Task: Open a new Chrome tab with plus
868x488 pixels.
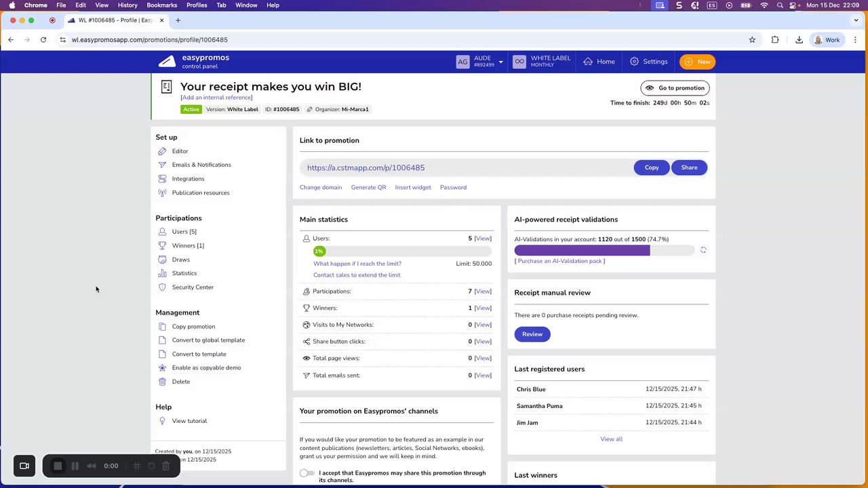Action: [x=178, y=20]
